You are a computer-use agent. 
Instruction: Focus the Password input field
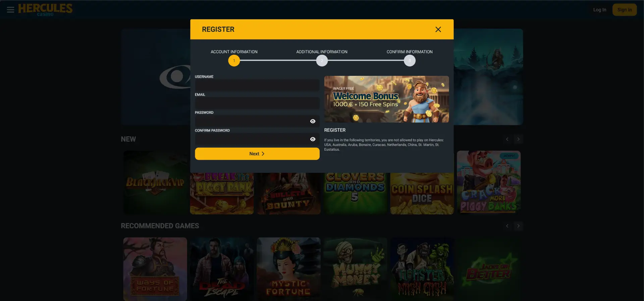(x=257, y=121)
